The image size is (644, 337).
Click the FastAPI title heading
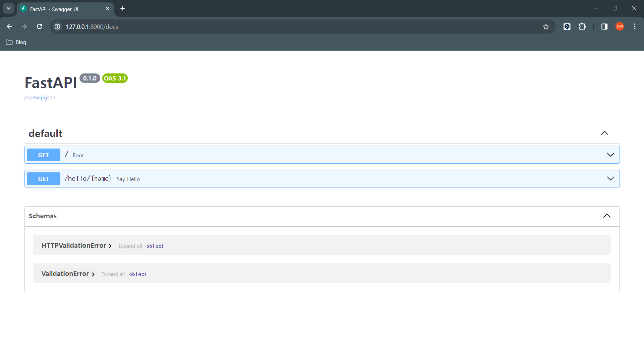point(51,82)
